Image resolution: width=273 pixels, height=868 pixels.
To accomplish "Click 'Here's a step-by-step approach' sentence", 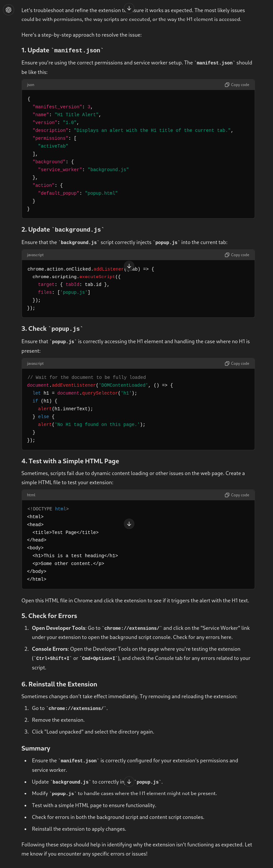I will 81,35.
